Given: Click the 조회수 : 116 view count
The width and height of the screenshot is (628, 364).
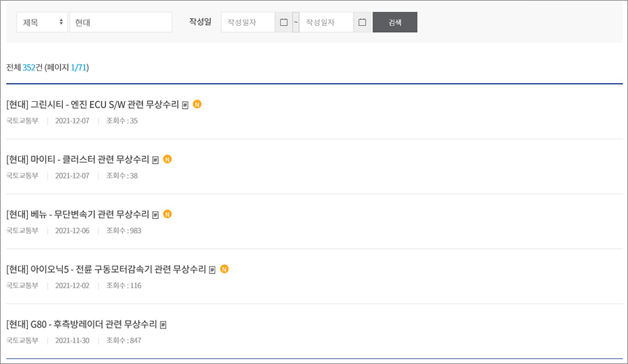Looking at the screenshot, I should tap(124, 285).
